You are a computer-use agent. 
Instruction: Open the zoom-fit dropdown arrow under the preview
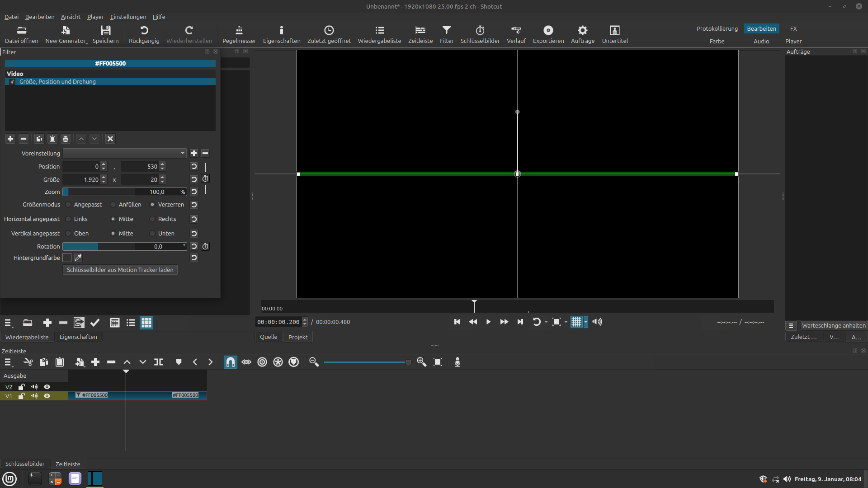[566, 322]
